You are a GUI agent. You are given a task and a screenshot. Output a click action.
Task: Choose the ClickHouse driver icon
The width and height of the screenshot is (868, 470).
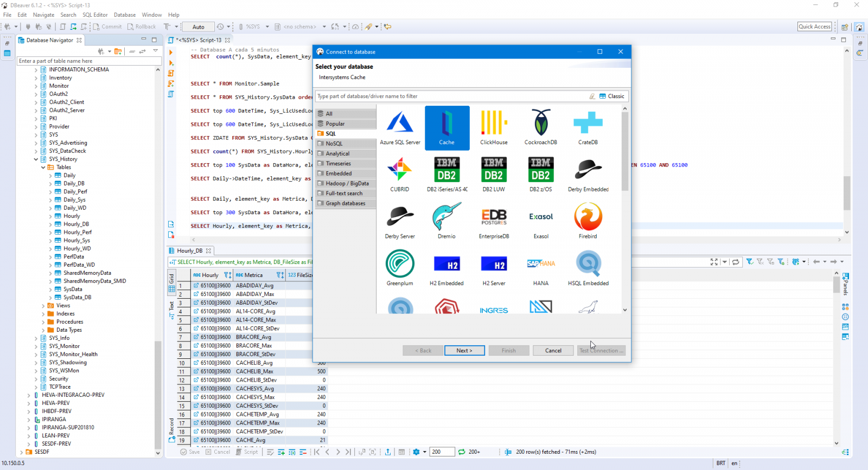(x=494, y=128)
